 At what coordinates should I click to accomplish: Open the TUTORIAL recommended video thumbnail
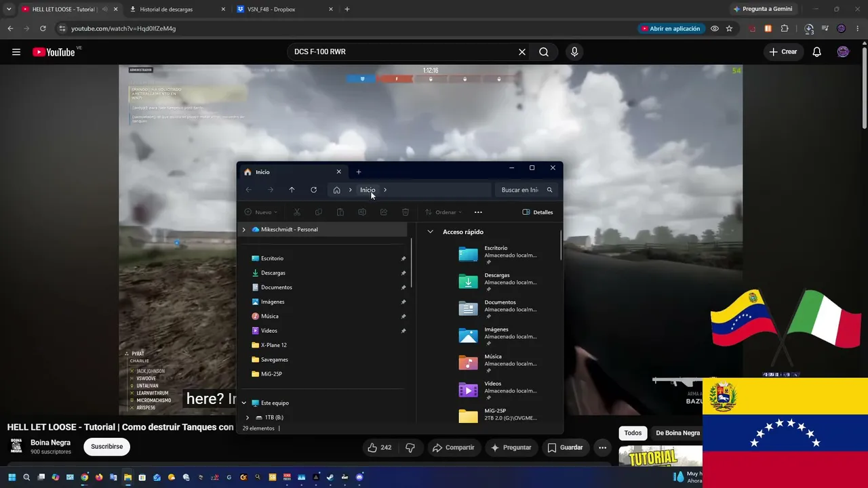tap(660, 457)
